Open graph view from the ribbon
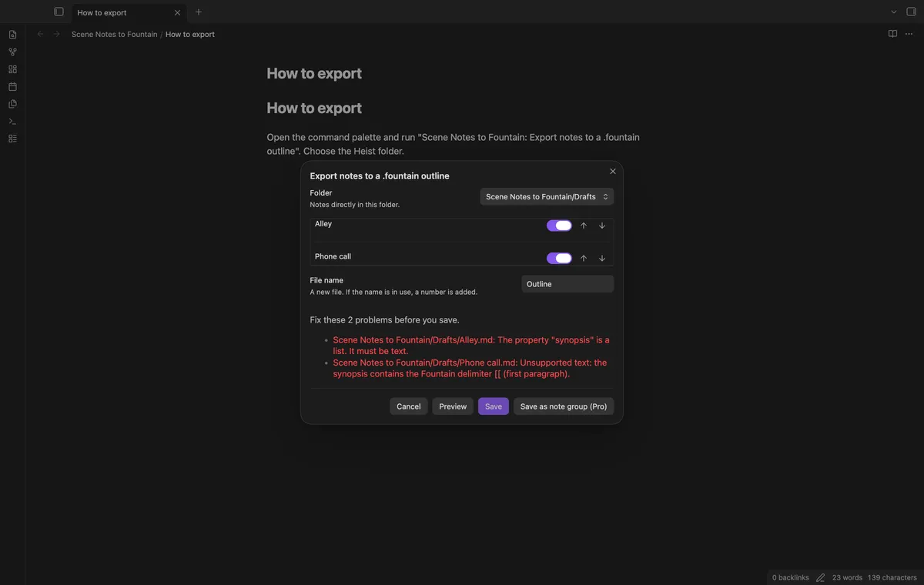 pyautogui.click(x=12, y=52)
